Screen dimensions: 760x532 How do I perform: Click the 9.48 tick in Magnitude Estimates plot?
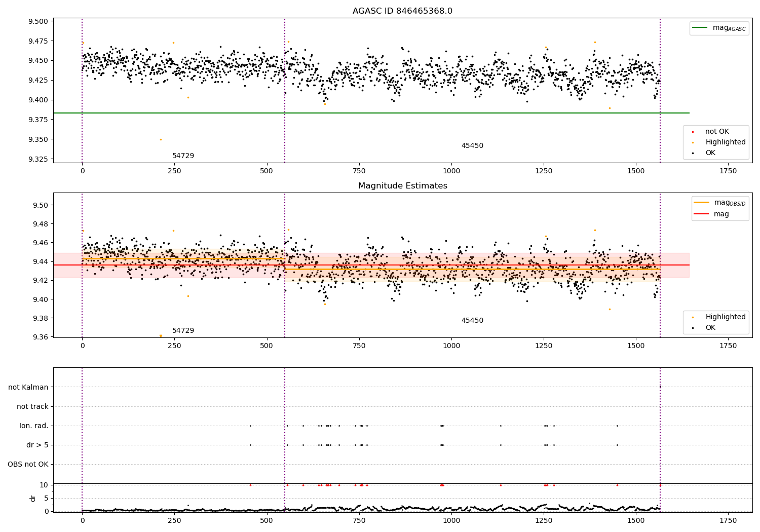click(41, 224)
